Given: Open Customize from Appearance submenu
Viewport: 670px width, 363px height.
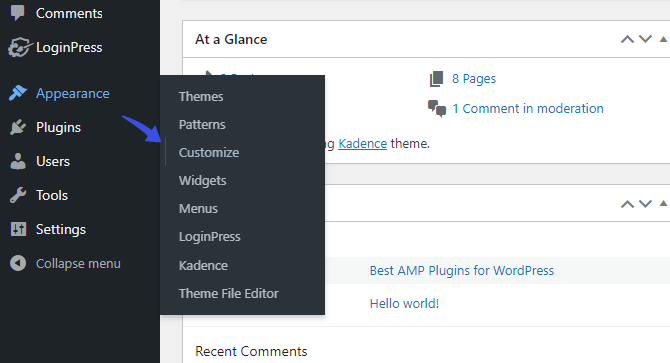Looking at the screenshot, I should (209, 152).
